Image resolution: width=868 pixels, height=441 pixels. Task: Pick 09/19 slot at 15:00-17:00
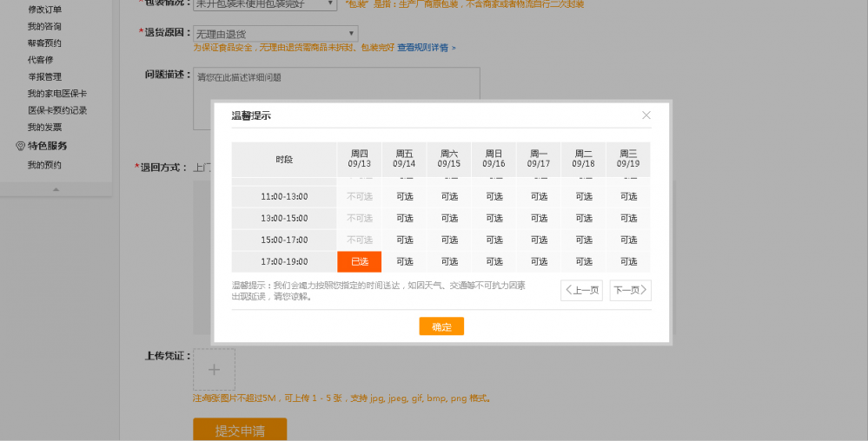tap(628, 240)
